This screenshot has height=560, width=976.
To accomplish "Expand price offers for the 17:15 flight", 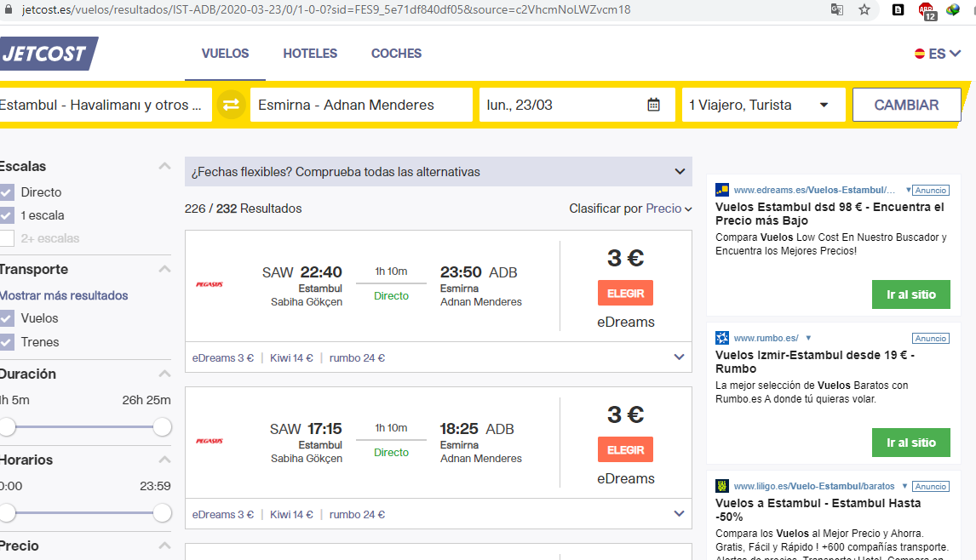I will tap(679, 514).
